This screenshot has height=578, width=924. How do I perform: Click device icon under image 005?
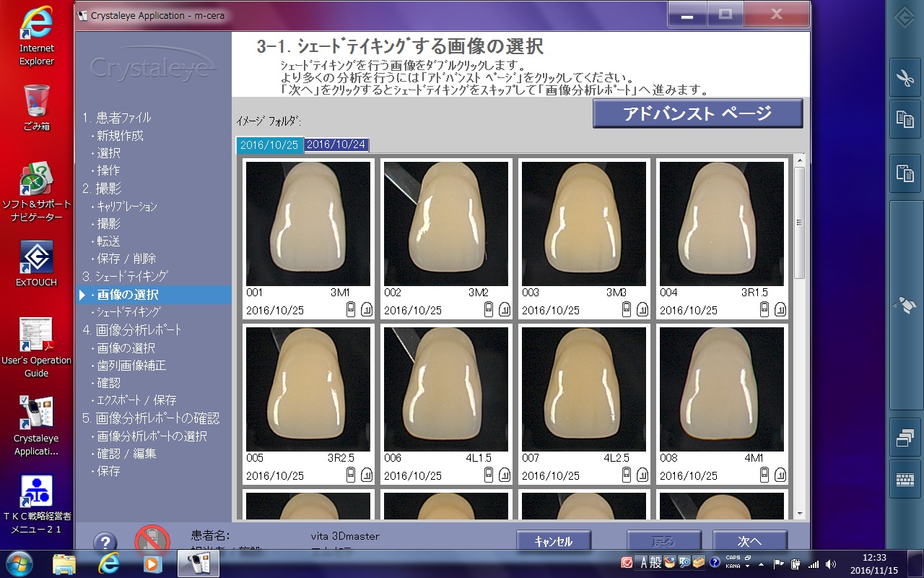pos(351,475)
